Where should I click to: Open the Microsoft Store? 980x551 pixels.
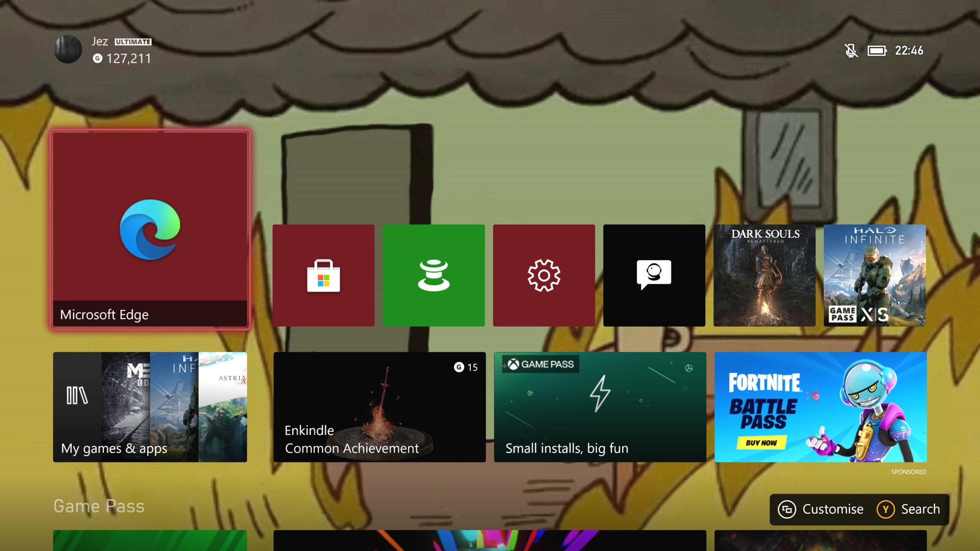point(323,275)
